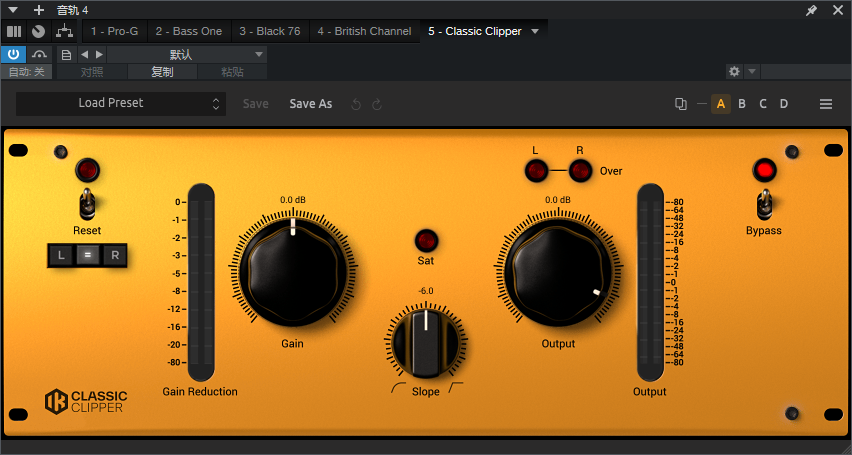This screenshot has height=455, width=852.
Task: Click the Output knob
Action: 559,270
